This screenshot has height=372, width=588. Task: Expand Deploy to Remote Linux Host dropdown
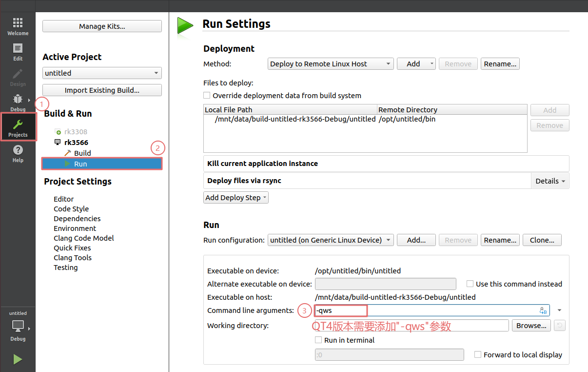click(x=331, y=64)
